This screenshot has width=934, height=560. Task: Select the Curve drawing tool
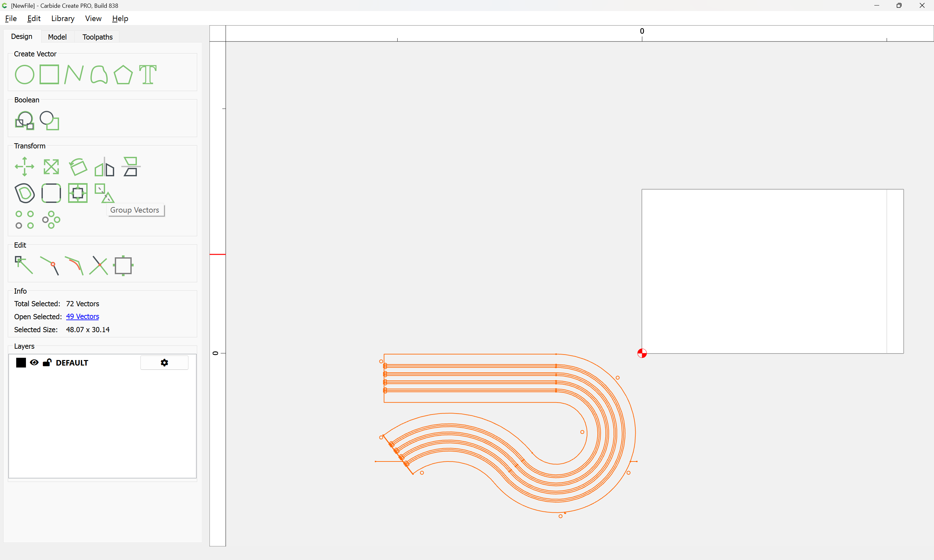click(99, 74)
